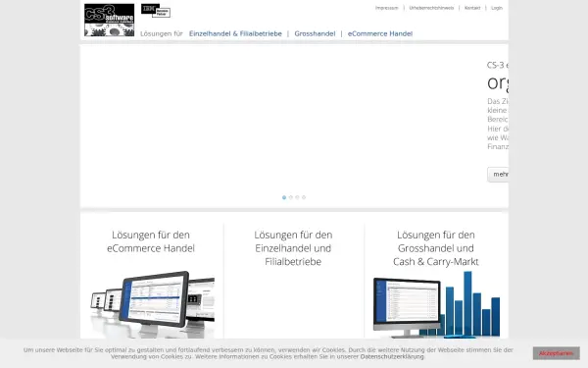Open Lösungen für den Grosshandel und Cash & Carry-Markt heading
Viewport: 588px width, 368px height.
point(436,248)
